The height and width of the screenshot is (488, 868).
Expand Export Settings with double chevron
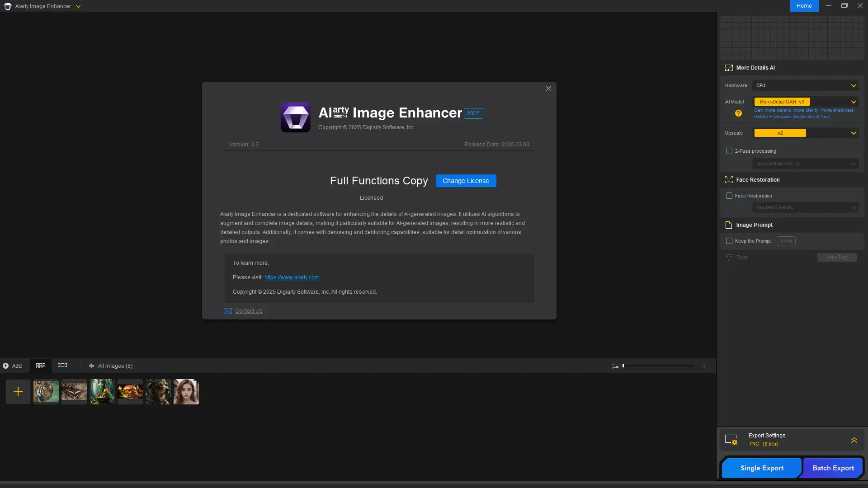tap(854, 440)
